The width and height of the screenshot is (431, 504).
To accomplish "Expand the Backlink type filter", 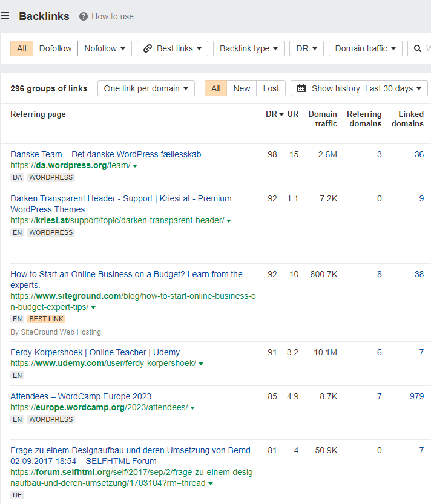I will click(248, 48).
